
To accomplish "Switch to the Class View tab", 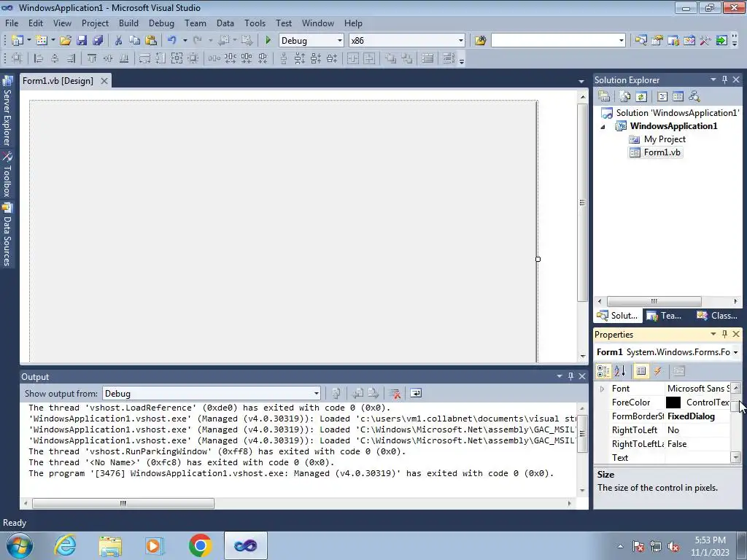I will [x=716, y=315].
